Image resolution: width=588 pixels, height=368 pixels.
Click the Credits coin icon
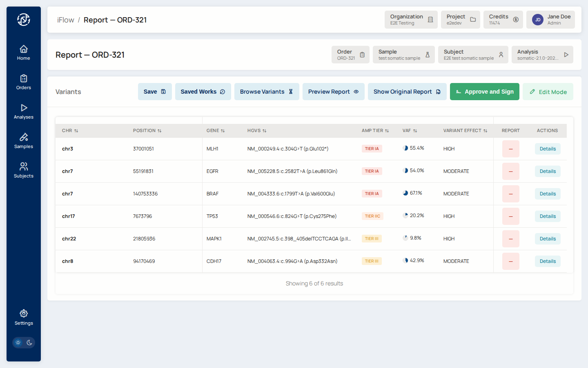[x=516, y=20]
